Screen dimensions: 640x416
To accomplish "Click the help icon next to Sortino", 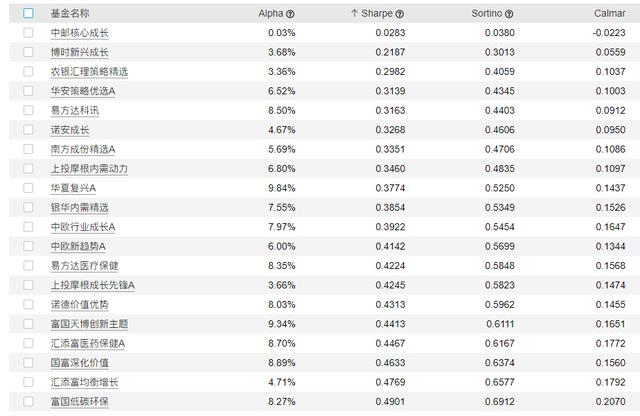I will [x=509, y=14].
